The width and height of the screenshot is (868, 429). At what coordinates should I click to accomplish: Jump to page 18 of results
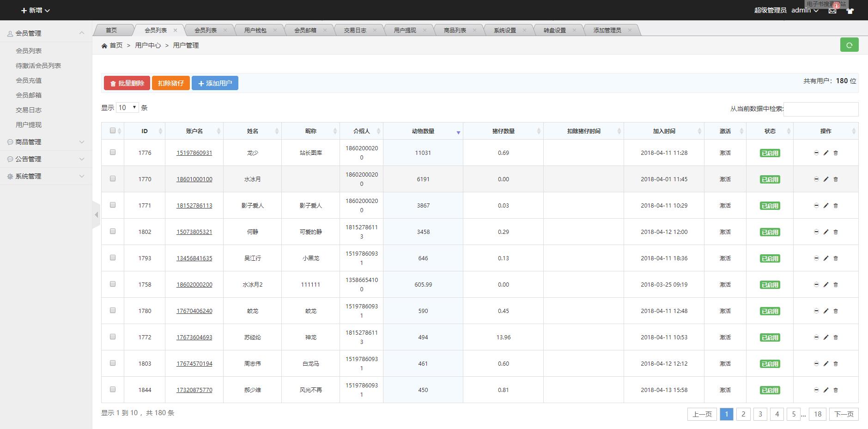pyautogui.click(x=818, y=414)
